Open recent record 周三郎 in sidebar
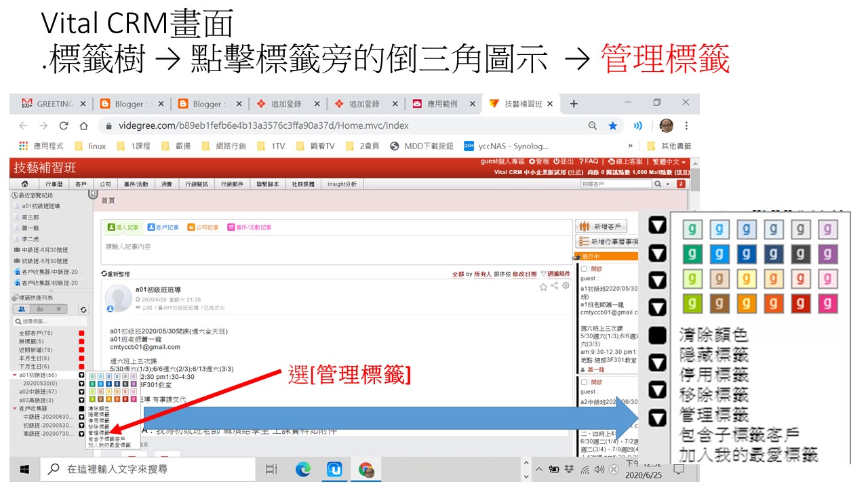This screenshot has width=868, height=488. (x=31, y=217)
